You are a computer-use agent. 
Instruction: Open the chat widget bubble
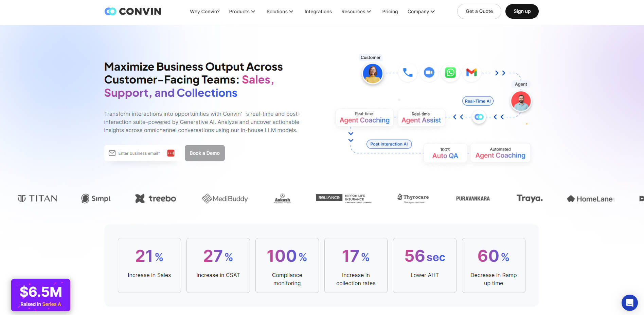[x=629, y=302]
